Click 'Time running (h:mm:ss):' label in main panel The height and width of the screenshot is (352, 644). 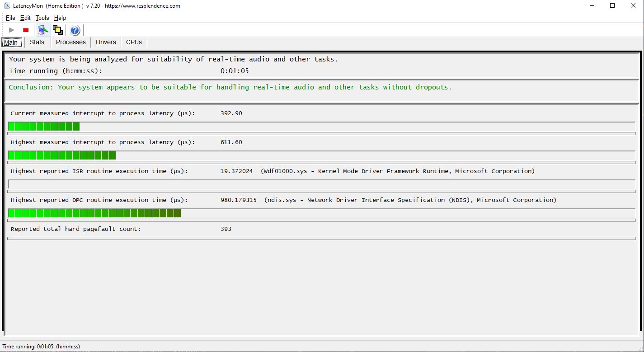point(56,71)
